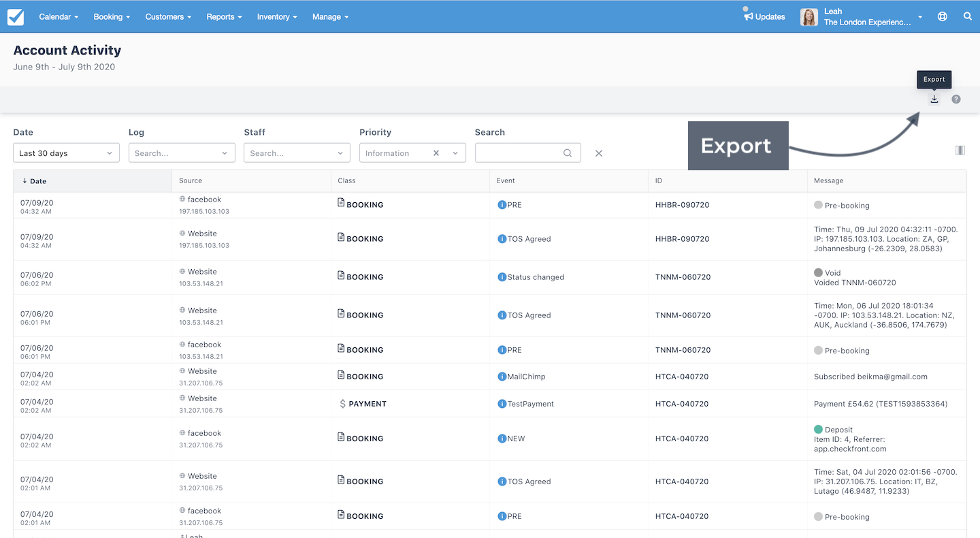Open the Staff filter dropdown
Image resolution: width=980 pixels, height=538 pixels.
click(297, 153)
